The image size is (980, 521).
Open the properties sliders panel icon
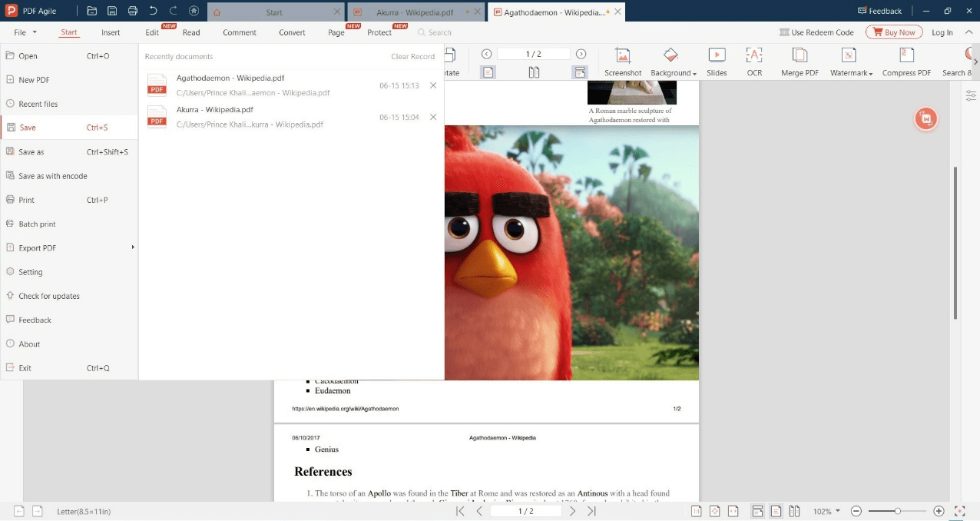click(x=971, y=95)
